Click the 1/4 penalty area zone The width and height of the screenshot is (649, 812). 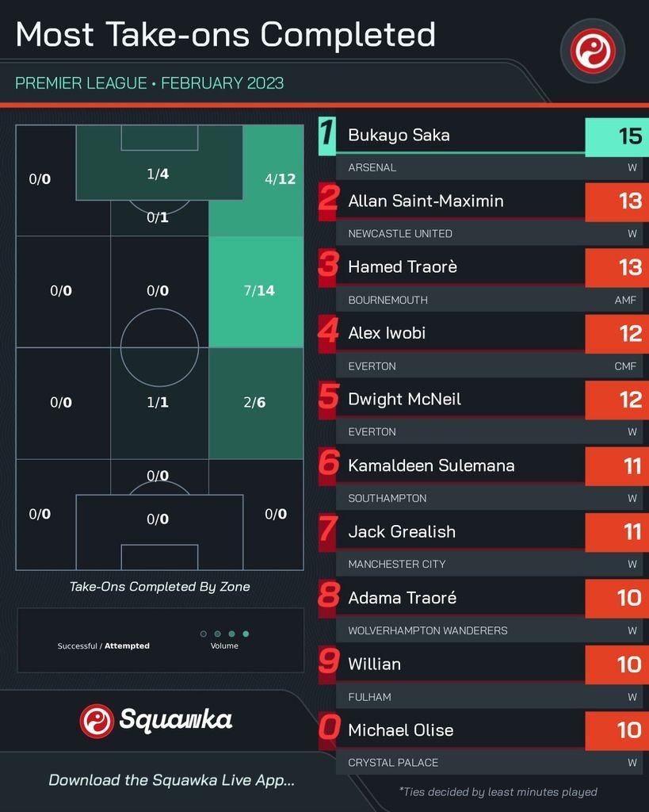click(x=159, y=174)
